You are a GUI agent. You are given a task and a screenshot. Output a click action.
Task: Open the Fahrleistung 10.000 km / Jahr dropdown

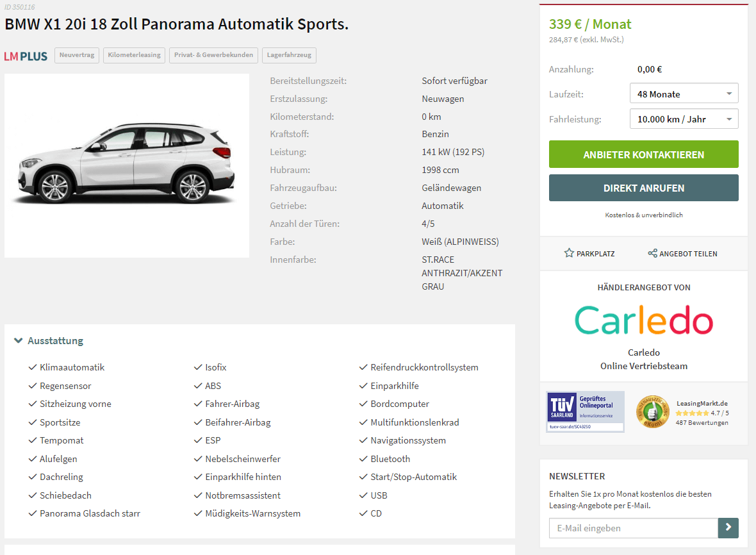pyautogui.click(x=684, y=119)
